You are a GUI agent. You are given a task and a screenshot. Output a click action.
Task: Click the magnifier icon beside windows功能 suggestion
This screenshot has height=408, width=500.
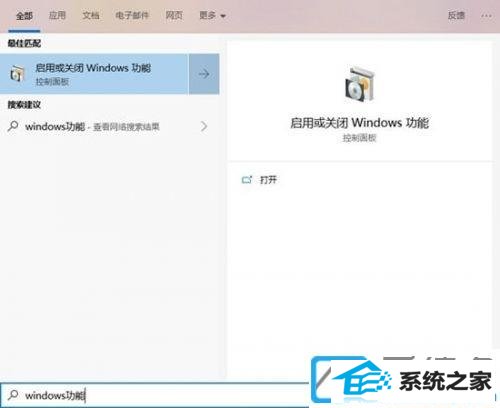click(x=13, y=126)
